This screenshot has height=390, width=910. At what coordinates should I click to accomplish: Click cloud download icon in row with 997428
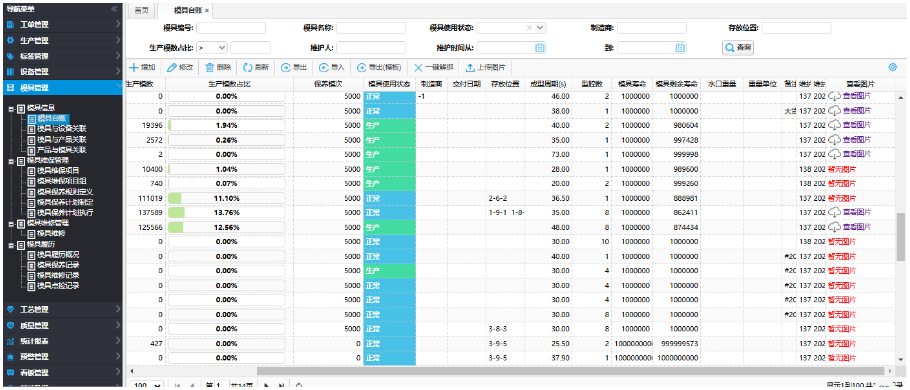(834, 139)
